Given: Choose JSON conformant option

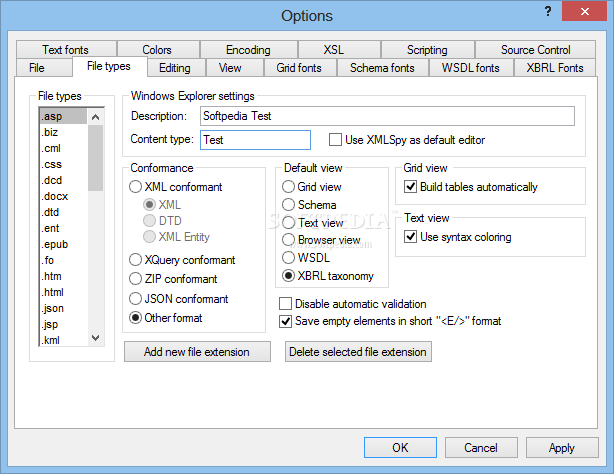Looking at the screenshot, I should pos(137,299).
